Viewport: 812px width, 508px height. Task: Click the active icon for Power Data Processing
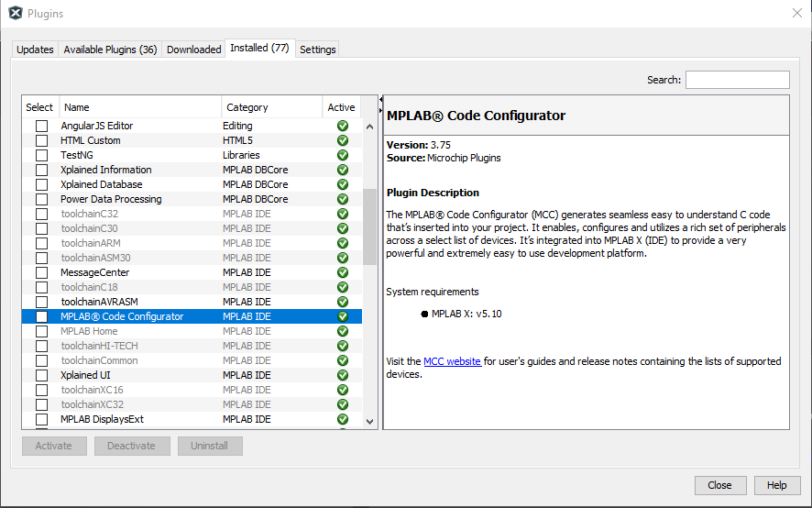(x=343, y=199)
